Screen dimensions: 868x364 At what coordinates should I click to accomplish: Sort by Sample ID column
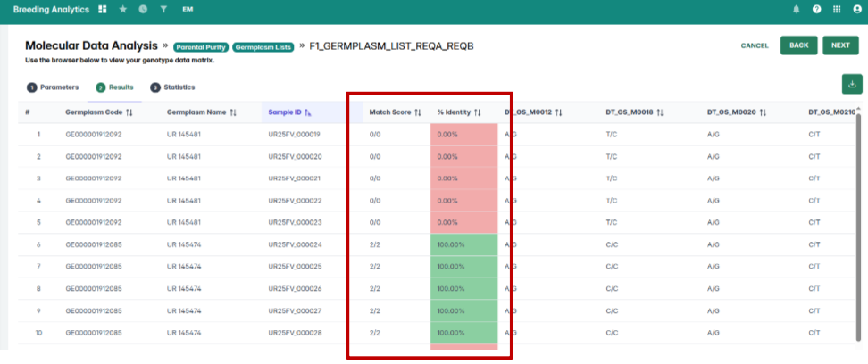coord(308,112)
